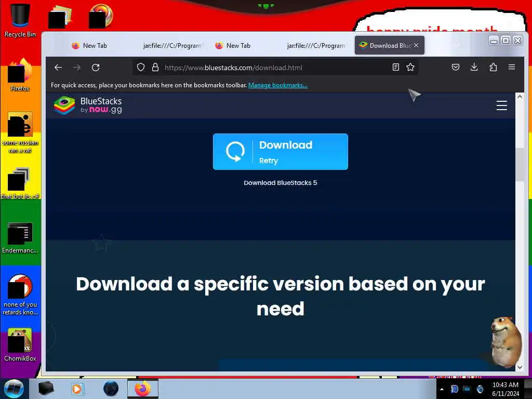The height and width of the screenshot is (399, 532).
Task: Click the blue Download Retry button
Action: pyautogui.click(x=280, y=152)
